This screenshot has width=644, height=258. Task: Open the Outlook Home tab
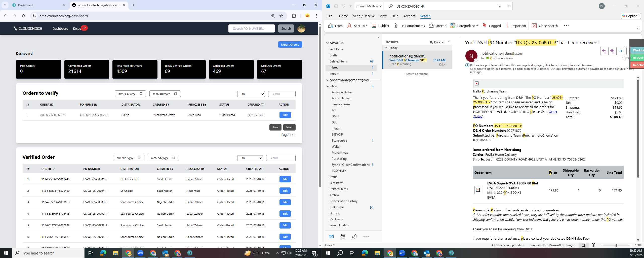(x=343, y=16)
